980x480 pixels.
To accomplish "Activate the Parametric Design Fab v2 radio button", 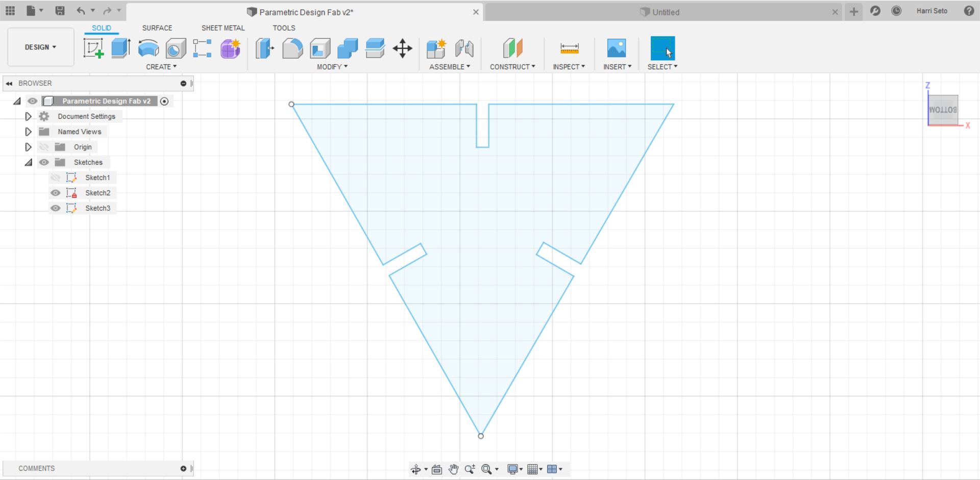I will click(x=164, y=101).
